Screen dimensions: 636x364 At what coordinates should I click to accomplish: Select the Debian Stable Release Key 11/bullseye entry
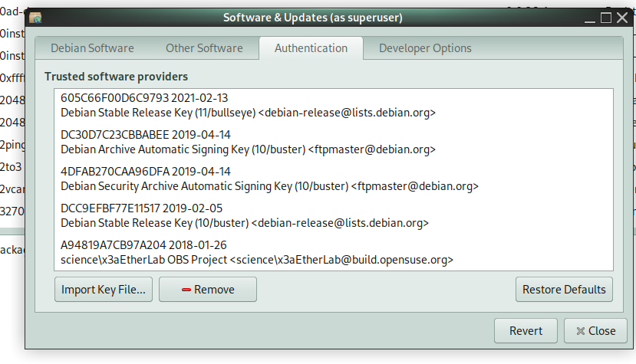(334, 106)
